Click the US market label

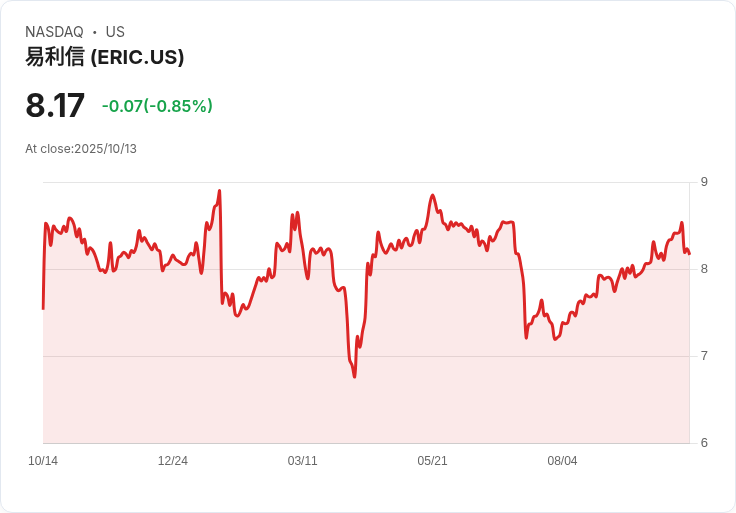[115, 32]
